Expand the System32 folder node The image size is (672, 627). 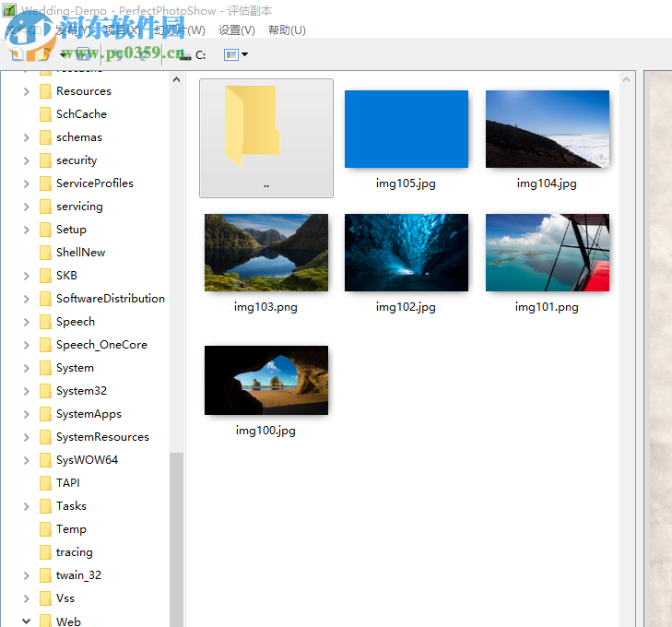tap(27, 391)
